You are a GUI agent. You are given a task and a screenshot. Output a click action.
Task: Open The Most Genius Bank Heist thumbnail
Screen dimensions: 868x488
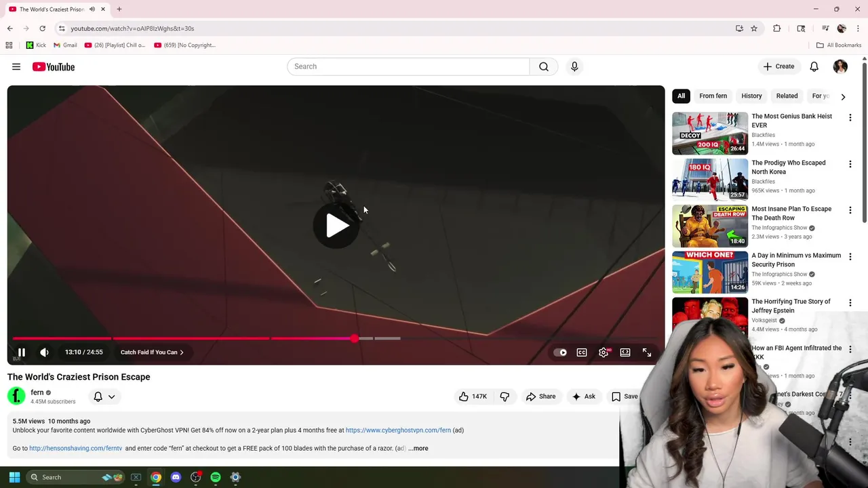(x=710, y=134)
